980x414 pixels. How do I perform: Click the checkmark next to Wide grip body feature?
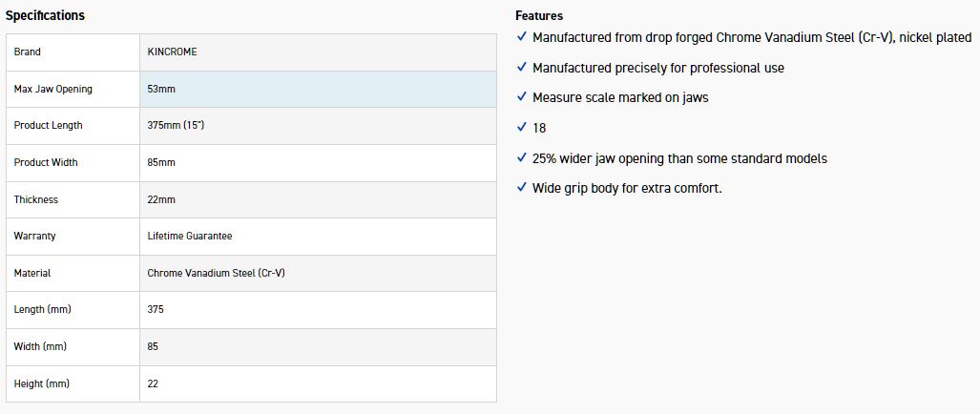[521, 188]
